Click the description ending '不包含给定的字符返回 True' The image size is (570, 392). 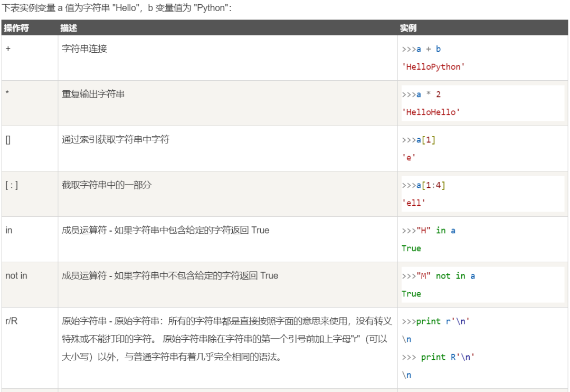pos(170,276)
